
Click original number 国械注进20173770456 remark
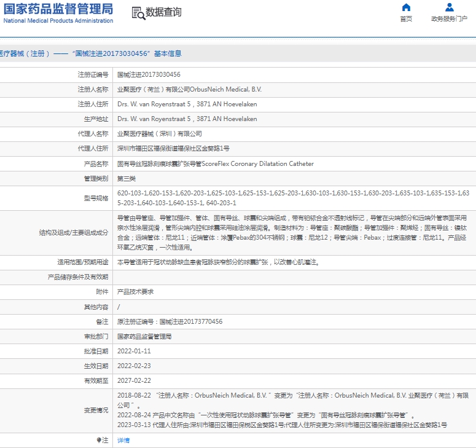[x=170, y=321]
